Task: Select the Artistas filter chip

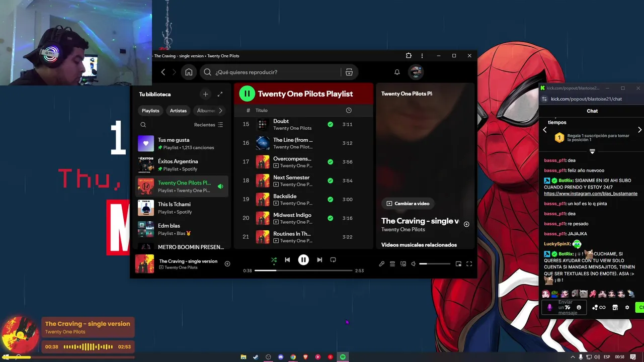Action: click(178, 111)
